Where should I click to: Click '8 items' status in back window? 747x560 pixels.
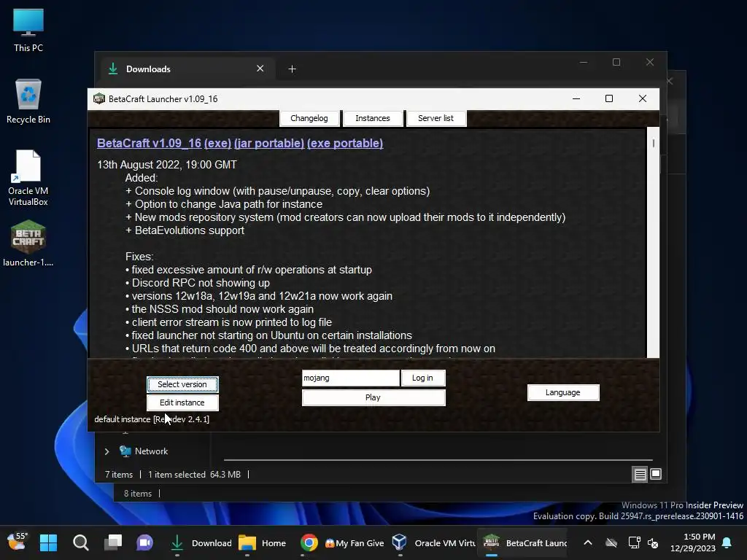138,494
